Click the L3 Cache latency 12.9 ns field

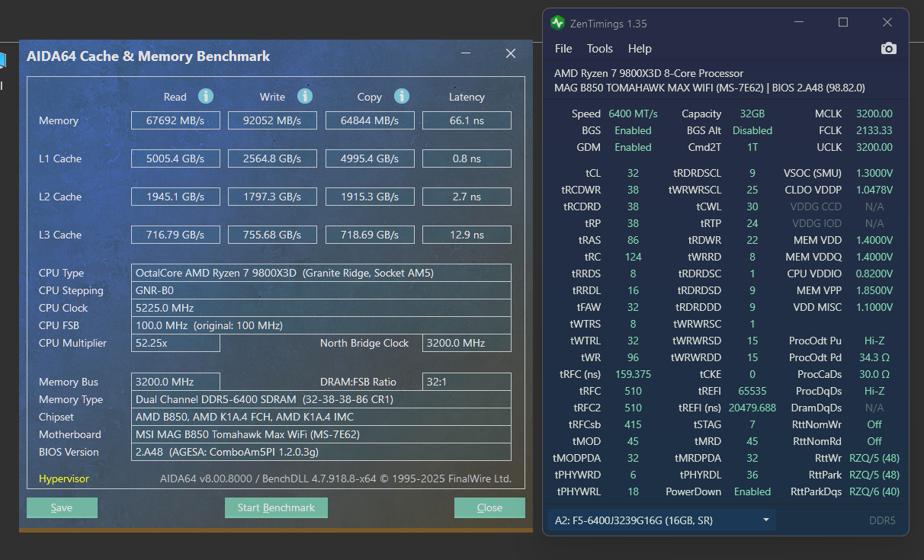(467, 235)
